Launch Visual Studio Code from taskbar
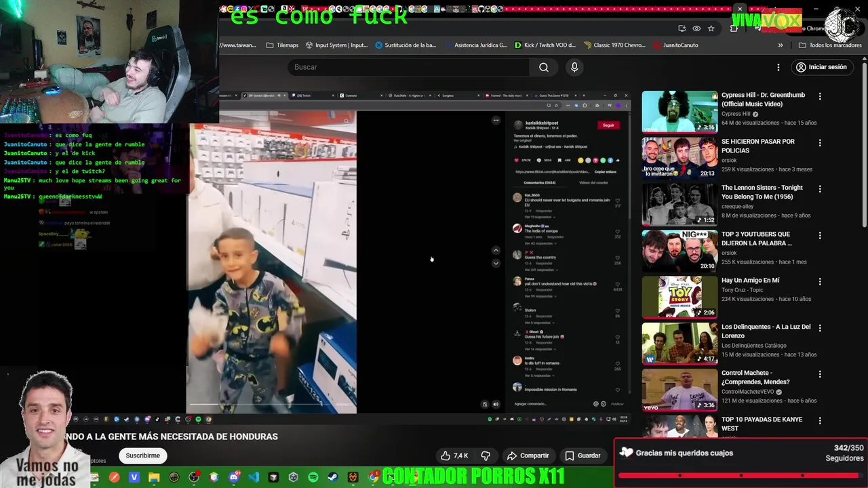The image size is (868, 488). 254,477
